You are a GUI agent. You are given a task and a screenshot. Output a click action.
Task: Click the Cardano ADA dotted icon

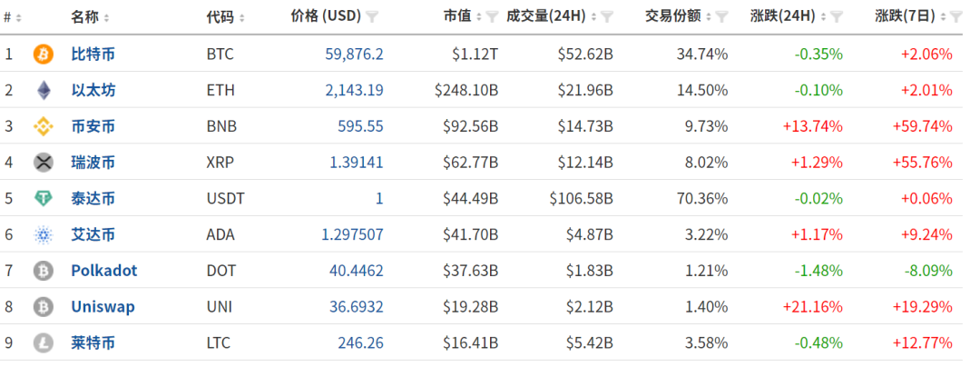[x=43, y=235]
